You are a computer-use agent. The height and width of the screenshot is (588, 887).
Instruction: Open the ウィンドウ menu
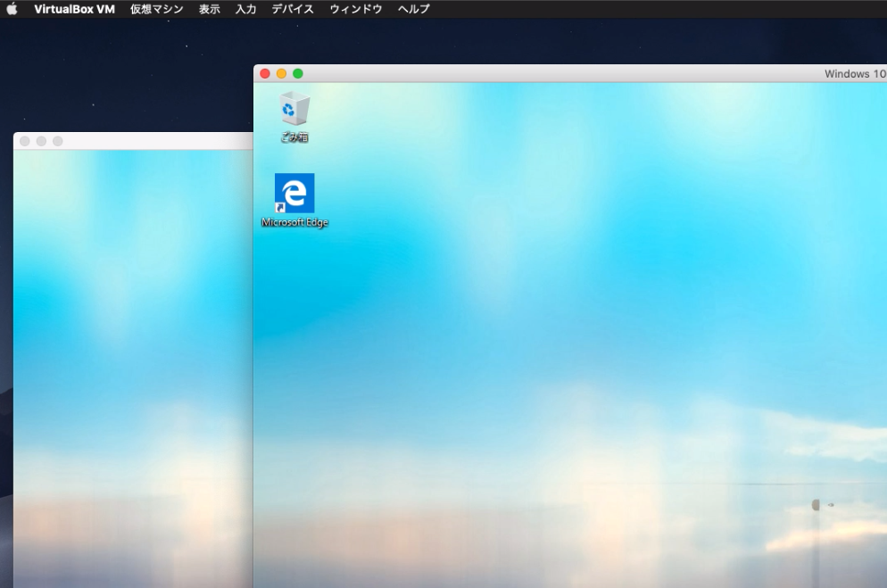(356, 9)
